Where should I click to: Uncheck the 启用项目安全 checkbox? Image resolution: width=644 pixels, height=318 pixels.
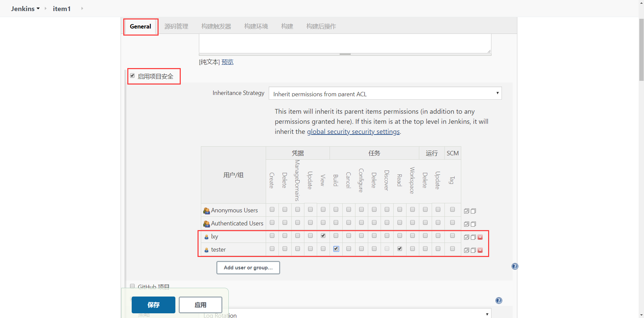pos(132,76)
